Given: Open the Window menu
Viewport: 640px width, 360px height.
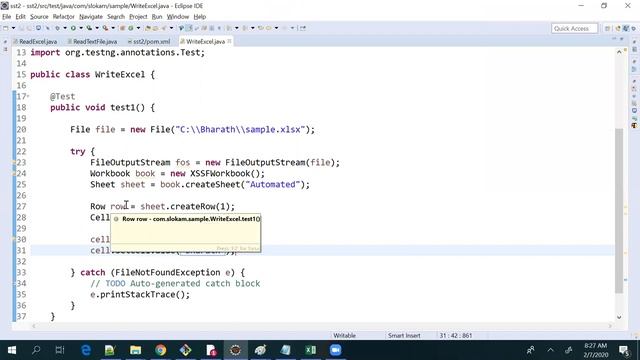Looking at the screenshot, I should tap(178, 17).
